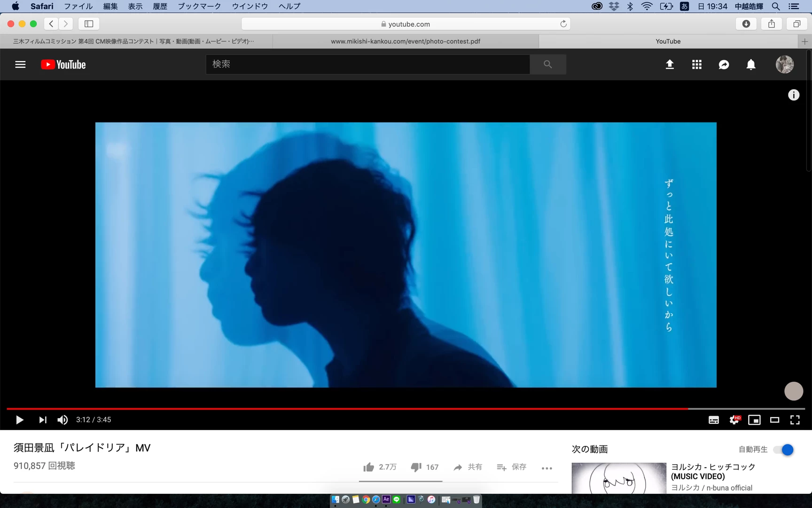Switch player to theater mode
Screen dimensions: 812x508
[775, 420]
